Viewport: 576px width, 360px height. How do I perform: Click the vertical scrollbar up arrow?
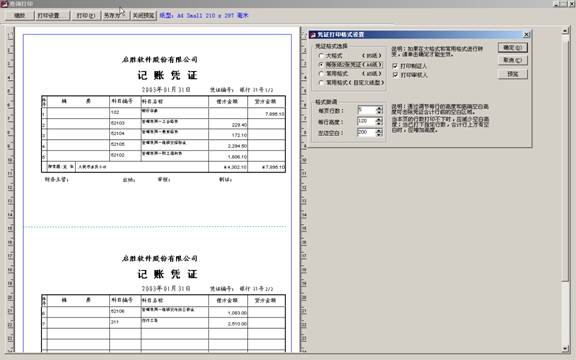pos(565,31)
